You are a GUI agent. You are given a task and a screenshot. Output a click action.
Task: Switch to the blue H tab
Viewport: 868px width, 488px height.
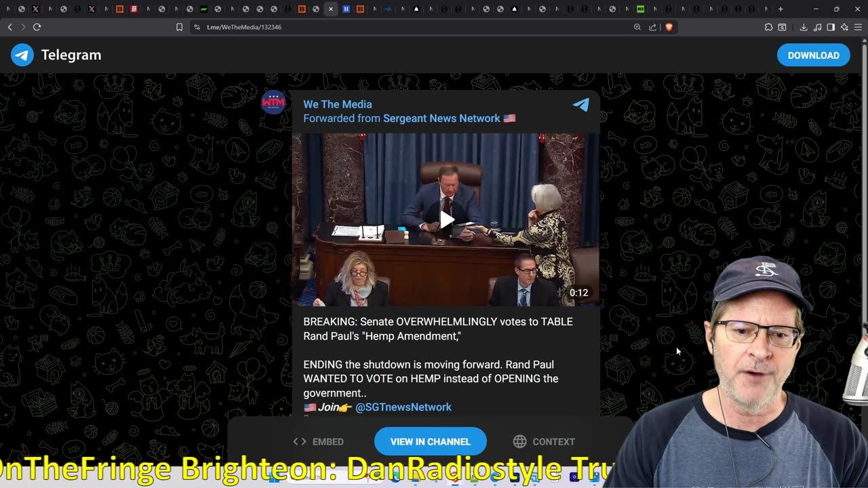346,9
